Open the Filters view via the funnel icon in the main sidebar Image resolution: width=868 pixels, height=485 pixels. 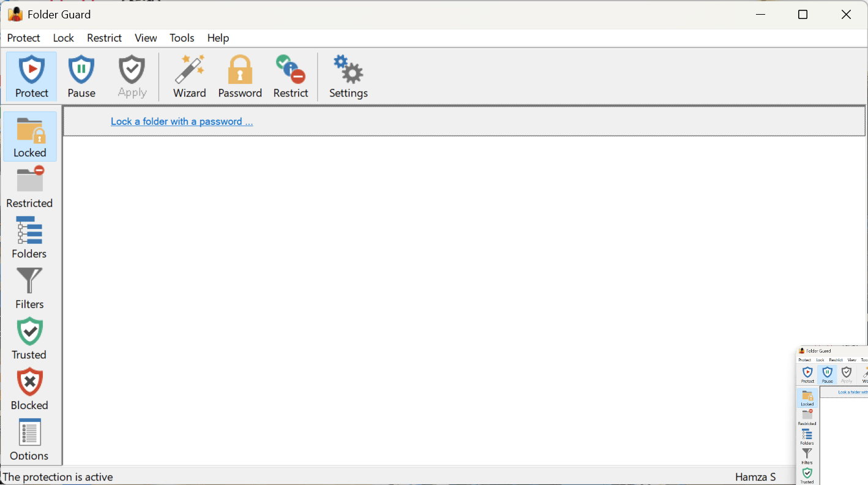(29, 288)
